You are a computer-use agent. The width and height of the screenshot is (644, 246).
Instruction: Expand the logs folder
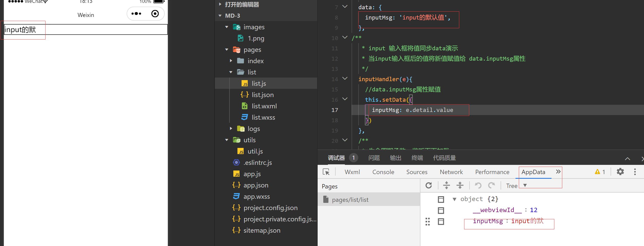coord(231,129)
